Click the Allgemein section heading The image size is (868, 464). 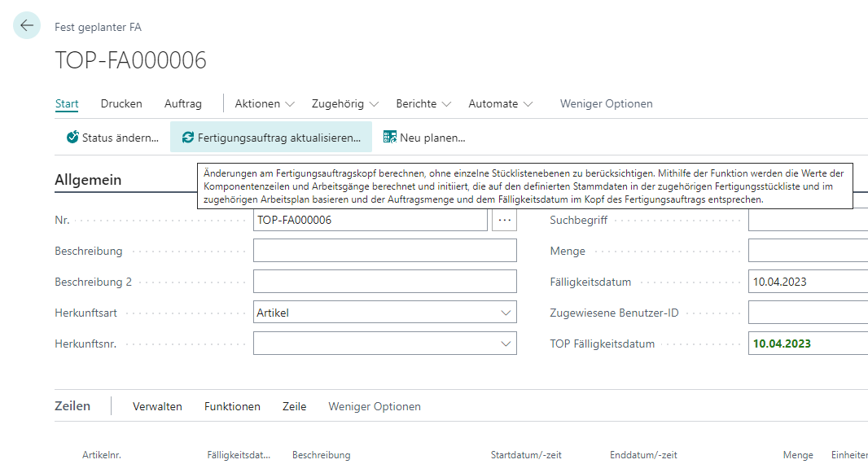88,180
